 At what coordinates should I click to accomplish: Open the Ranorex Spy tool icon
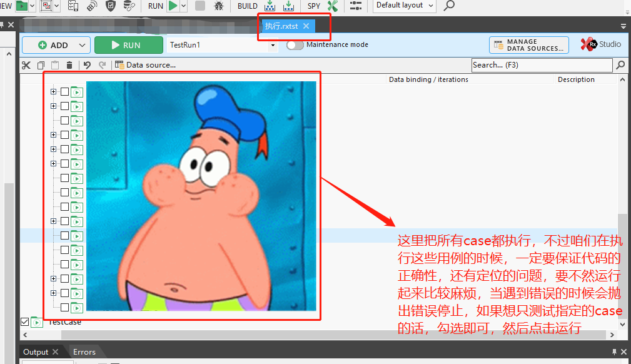point(333,6)
